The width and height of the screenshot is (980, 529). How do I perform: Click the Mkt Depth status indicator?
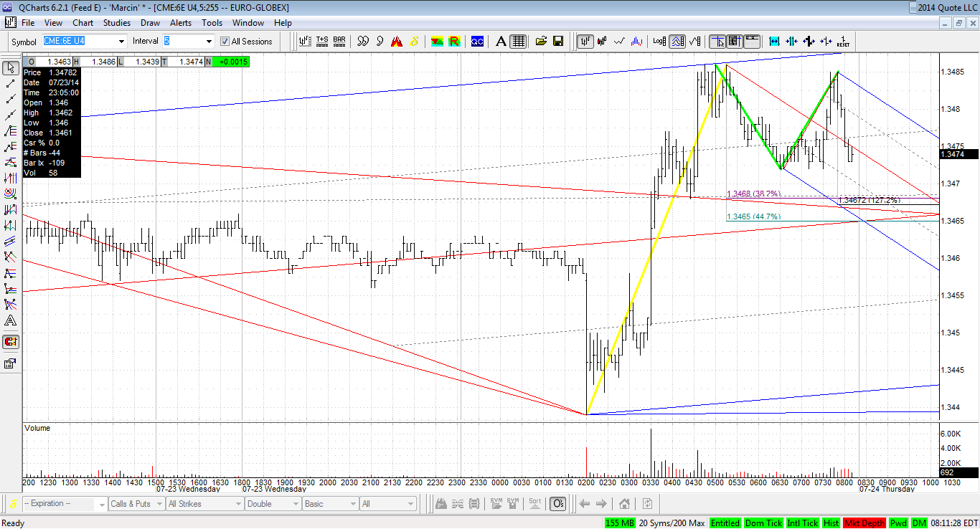coord(864,523)
